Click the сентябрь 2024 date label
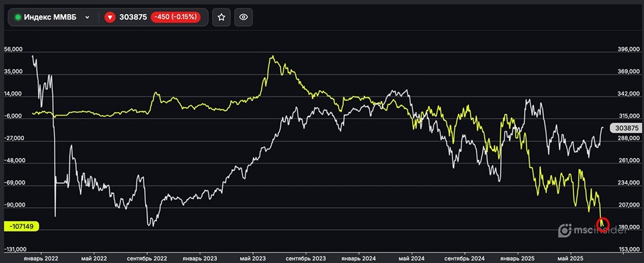Image resolution: width=644 pixels, height=263 pixels. tap(465, 259)
